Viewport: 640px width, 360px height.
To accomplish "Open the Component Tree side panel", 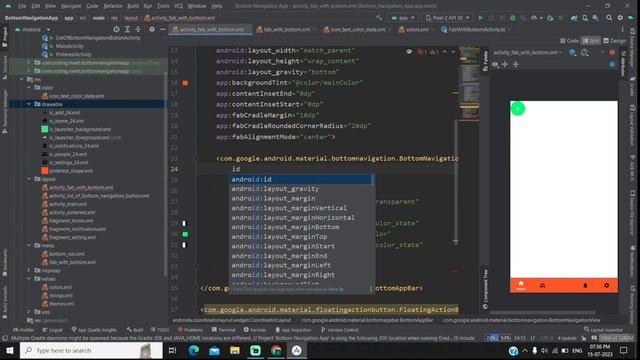I will coord(485,289).
